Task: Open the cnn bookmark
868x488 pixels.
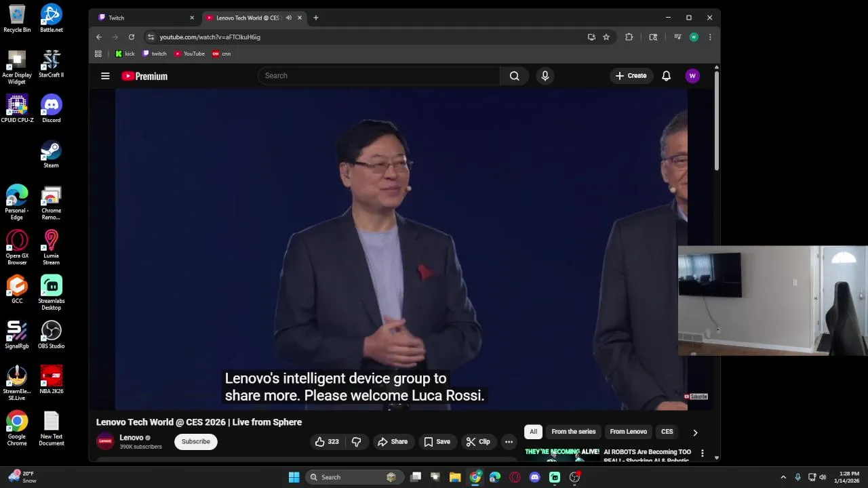Action: [x=222, y=54]
